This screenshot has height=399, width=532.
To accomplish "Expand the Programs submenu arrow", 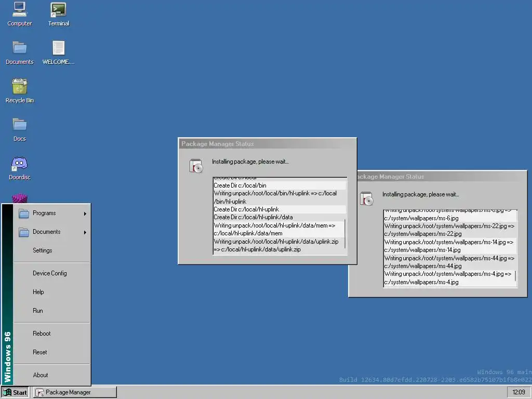I will point(85,214).
